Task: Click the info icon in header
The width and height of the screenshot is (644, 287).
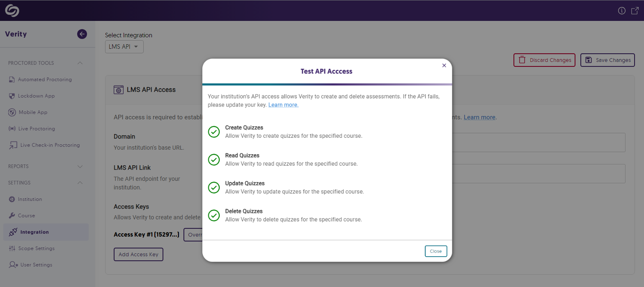Action: pos(621,11)
